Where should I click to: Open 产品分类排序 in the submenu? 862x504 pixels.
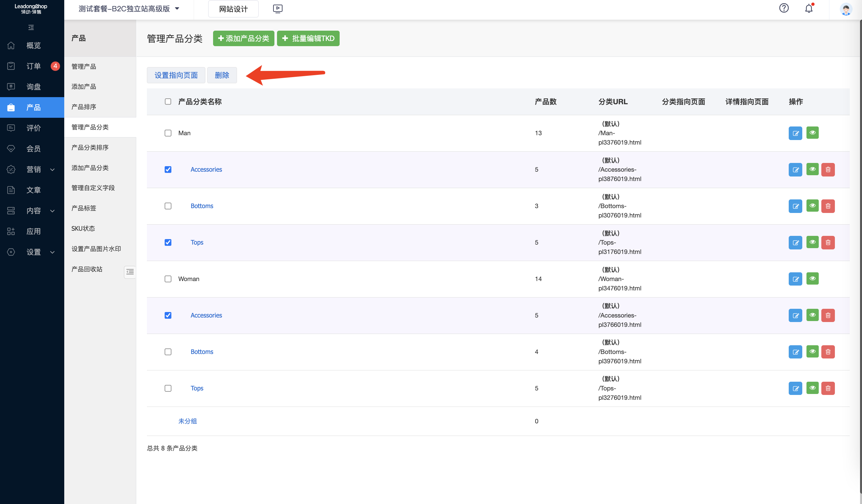[90, 147]
